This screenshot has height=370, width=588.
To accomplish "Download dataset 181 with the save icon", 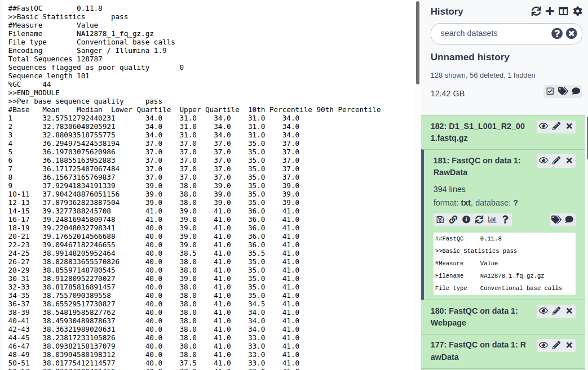I will click(x=440, y=220).
